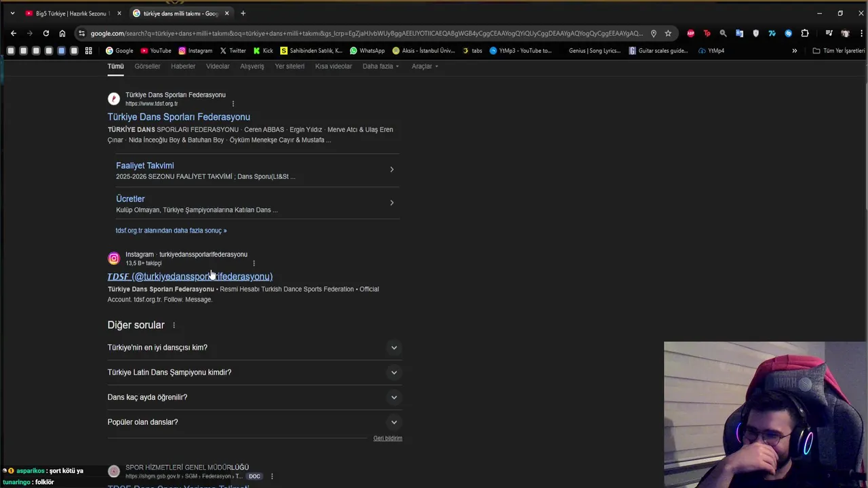Open the Chrome three-dot menu
Image resolution: width=868 pixels, height=488 pixels.
coord(861,33)
